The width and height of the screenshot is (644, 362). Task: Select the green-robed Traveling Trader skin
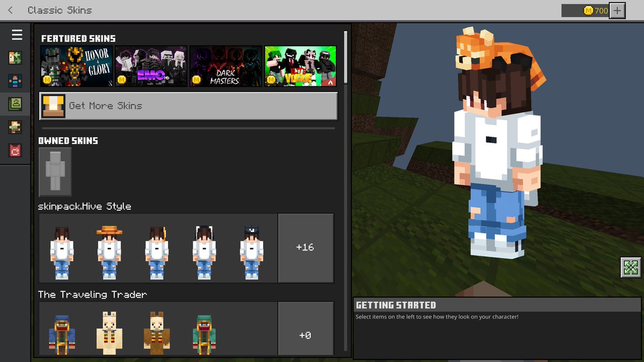tap(204, 334)
